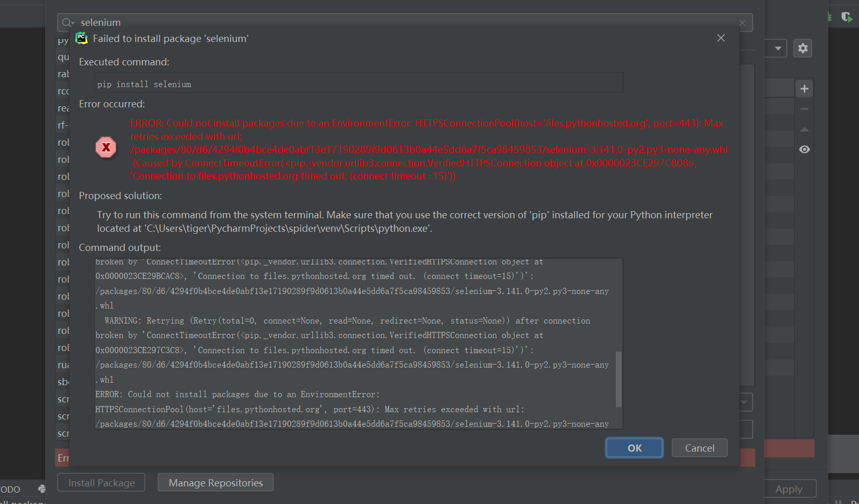
Task: Click the Proposed solution description text
Action: (405, 221)
